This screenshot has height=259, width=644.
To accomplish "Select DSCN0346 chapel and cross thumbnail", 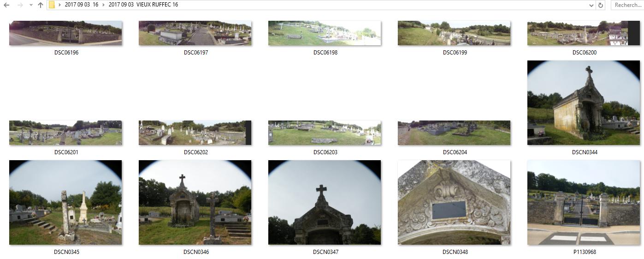I will (x=195, y=202).
